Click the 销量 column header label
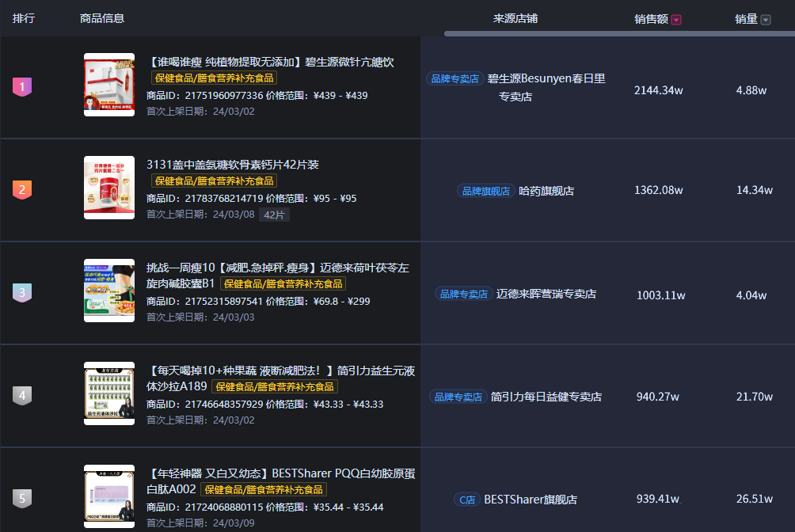795x532 pixels. click(747, 19)
